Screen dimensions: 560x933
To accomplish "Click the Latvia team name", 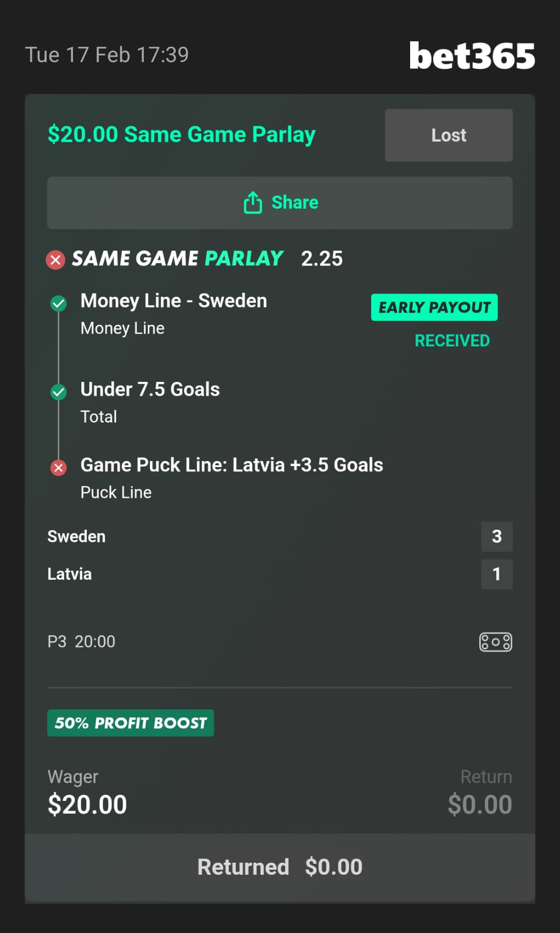I will tap(70, 574).
